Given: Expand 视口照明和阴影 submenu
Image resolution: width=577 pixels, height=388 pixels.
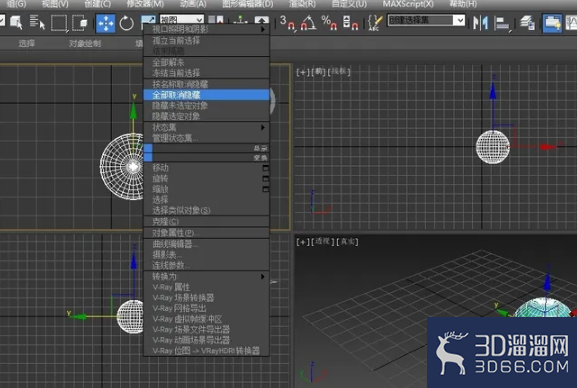Looking at the screenshot, I should click(x=206, y=29).
